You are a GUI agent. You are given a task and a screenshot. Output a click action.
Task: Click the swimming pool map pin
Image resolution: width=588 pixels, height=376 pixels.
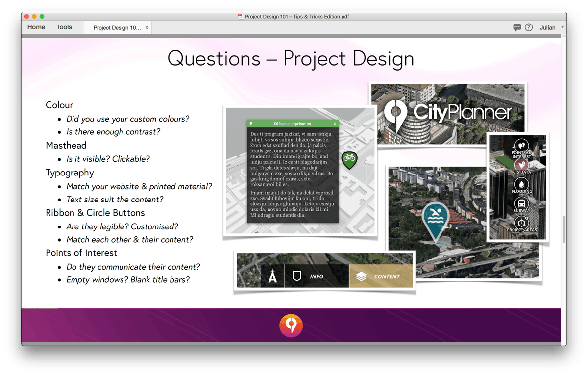435,222
